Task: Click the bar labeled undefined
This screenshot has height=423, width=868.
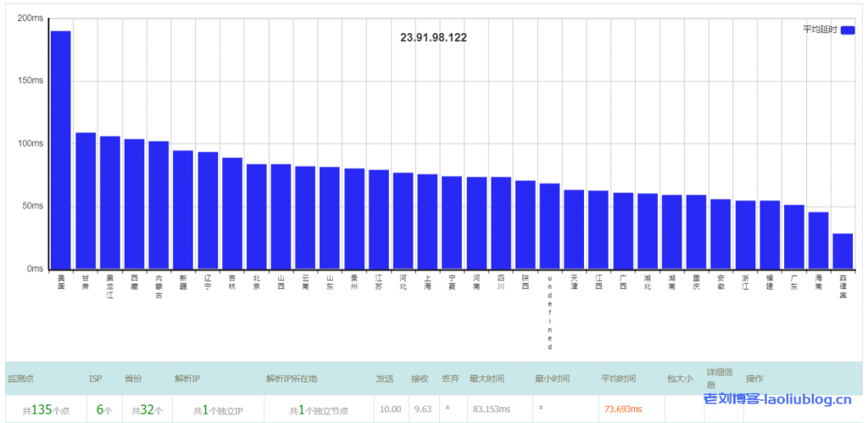Action: pyautogui.click(x=549, y=225)
